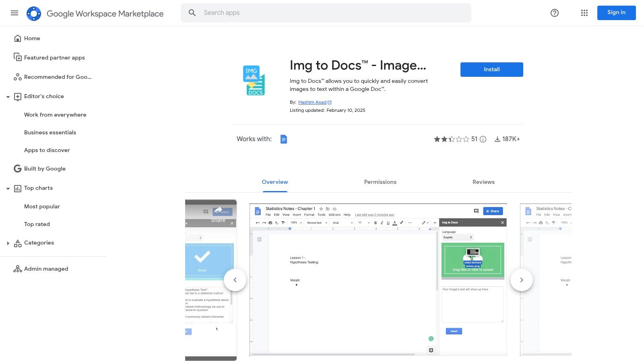
Task: Click the external link icon next to Hashim Asad
Action: [x=329, y=102]
